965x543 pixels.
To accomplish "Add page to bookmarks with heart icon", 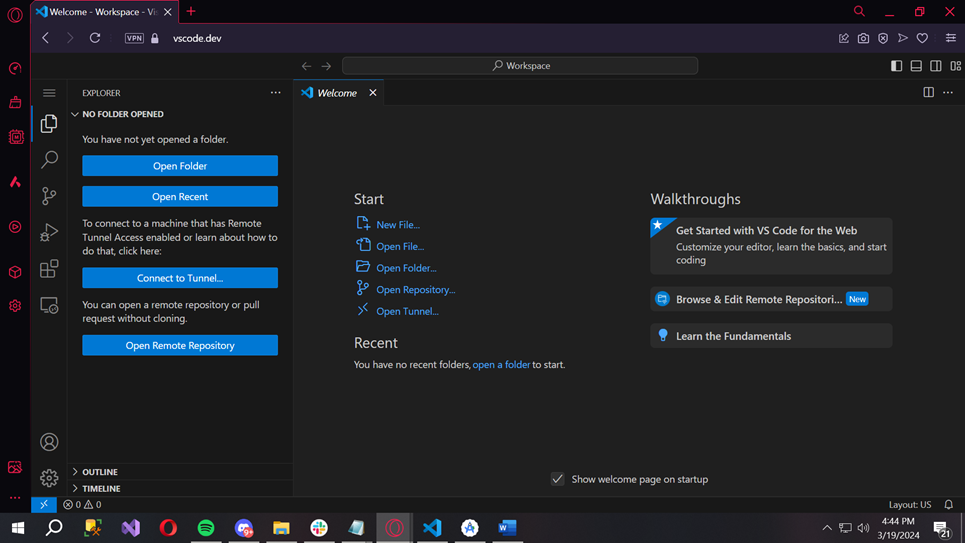I will pyautogui.click(x=922, y=38).
